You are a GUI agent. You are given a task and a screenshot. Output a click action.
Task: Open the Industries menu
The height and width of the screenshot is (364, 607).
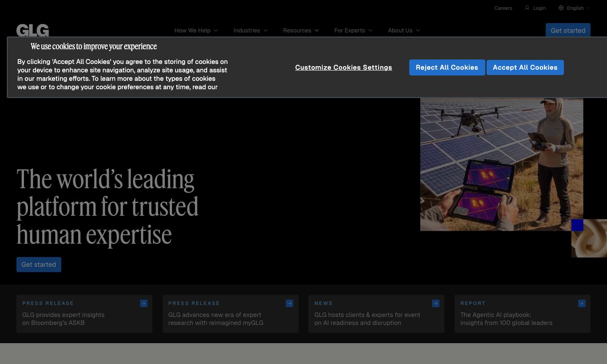pos(247,31)
